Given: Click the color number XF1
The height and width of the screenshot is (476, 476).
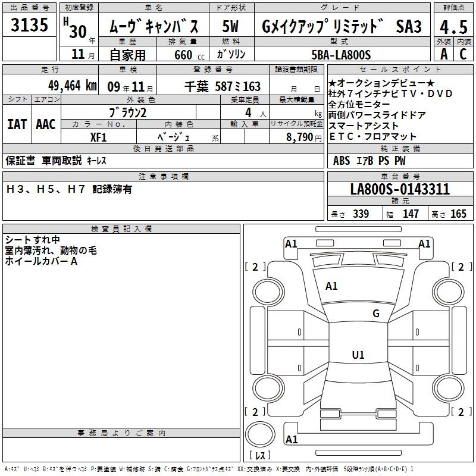Looking at the screenshot, I should 98,137.
